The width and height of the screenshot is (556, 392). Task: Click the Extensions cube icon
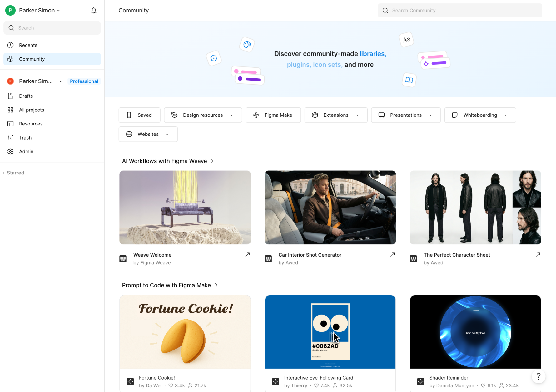pyautogui.click(x=315, y=115)
